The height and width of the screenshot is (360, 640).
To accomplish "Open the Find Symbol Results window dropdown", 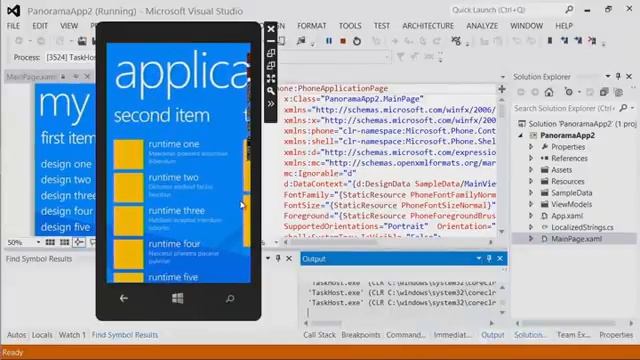I will (268, 258).
